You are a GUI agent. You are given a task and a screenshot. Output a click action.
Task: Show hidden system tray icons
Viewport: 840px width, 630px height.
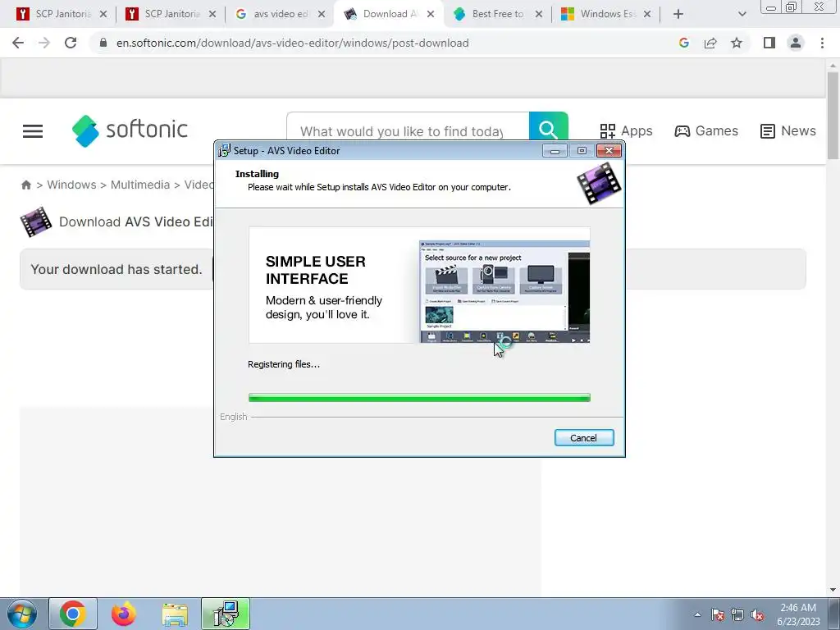pyautogui.click(x=697, y=615)
